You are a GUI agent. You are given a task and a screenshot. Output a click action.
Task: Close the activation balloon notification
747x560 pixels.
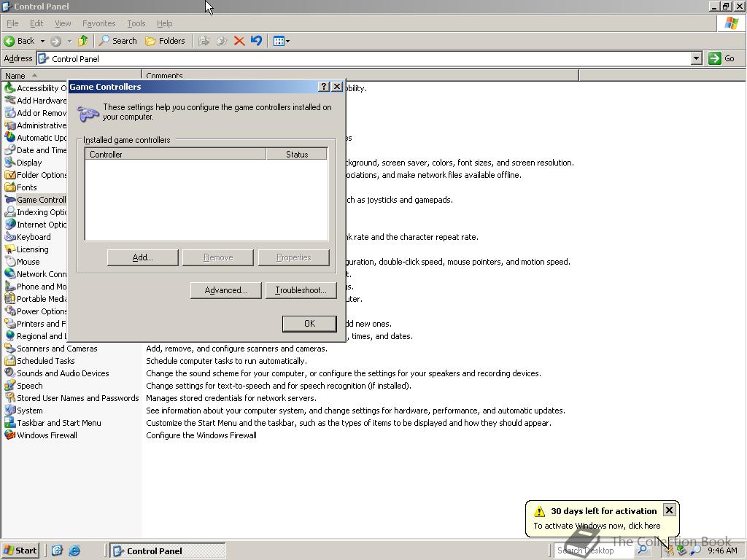click(669, 510)
